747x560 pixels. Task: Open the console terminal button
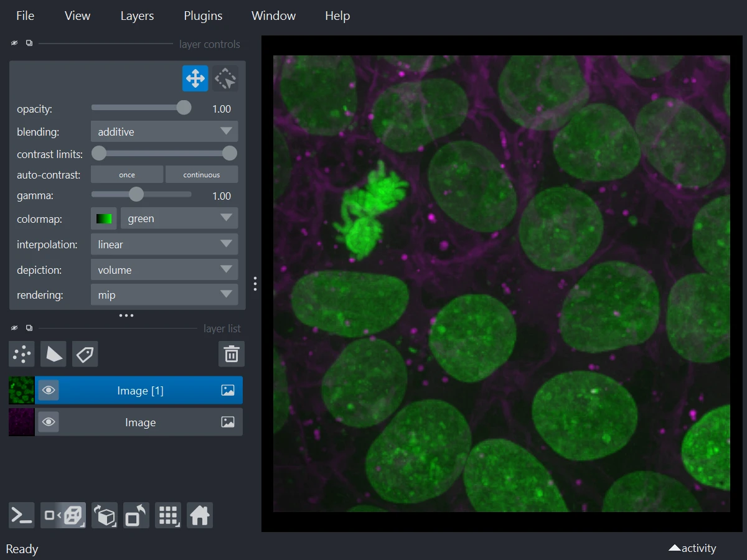pos(22,515)
